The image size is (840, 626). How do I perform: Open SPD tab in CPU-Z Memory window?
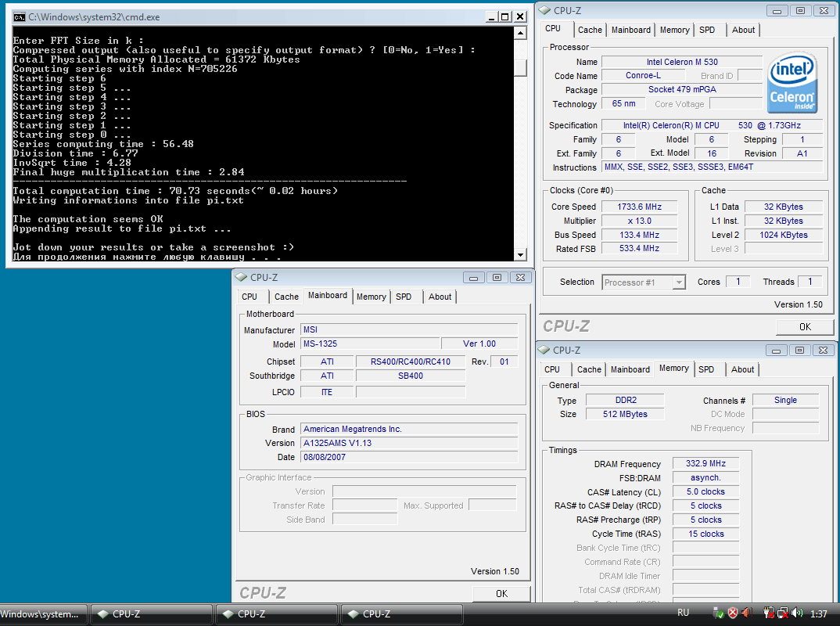[x=706, y=370]
